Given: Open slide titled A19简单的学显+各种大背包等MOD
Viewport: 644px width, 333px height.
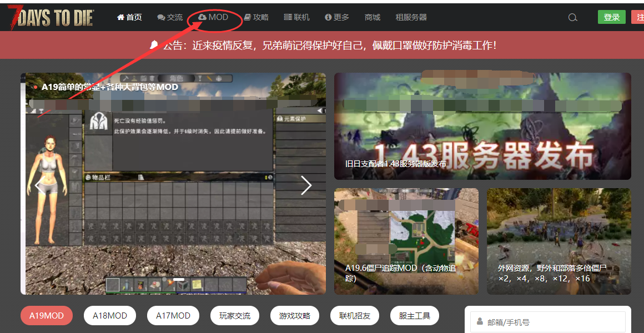Looking at the screenshot, I should [110, 87].
